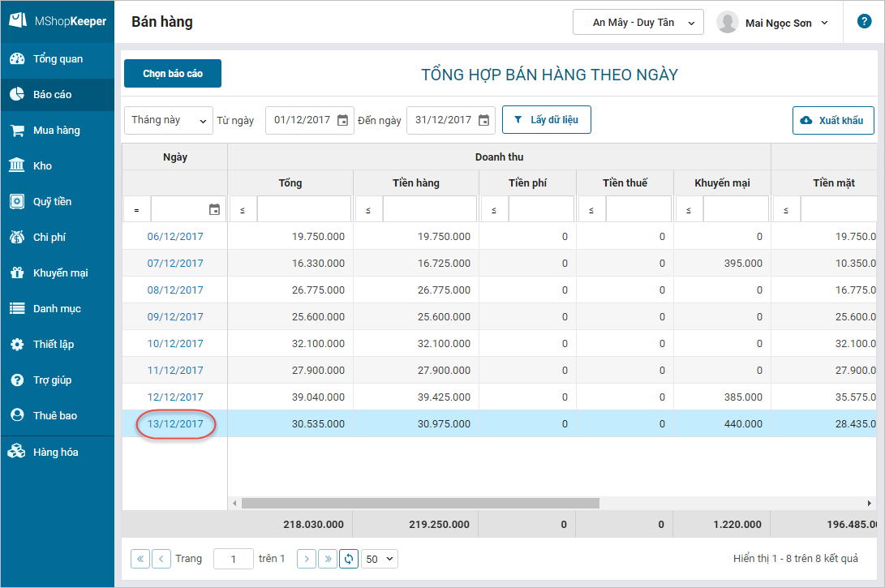885x588 pixels.
Task: Click the refresh icon in pagination
Action: 349,559
